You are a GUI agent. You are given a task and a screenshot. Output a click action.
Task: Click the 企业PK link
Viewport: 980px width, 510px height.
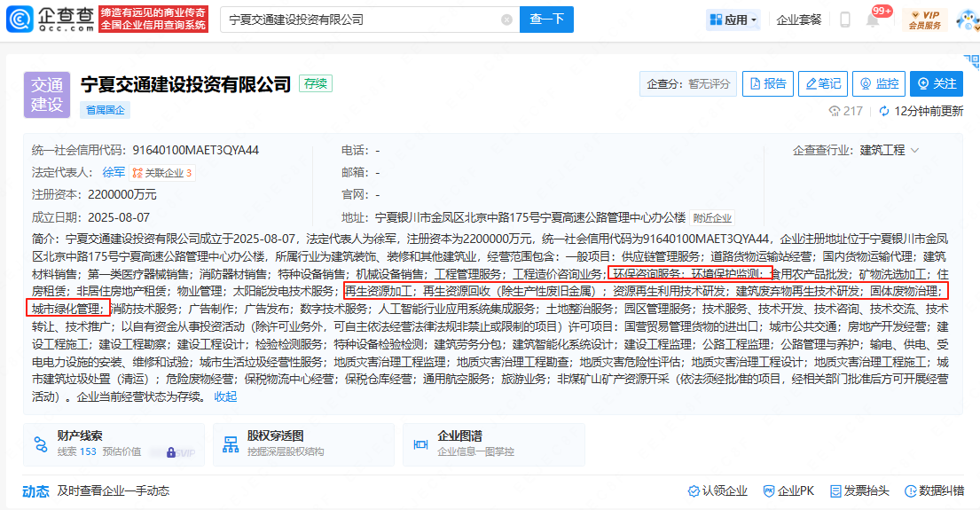coord(788,491)
